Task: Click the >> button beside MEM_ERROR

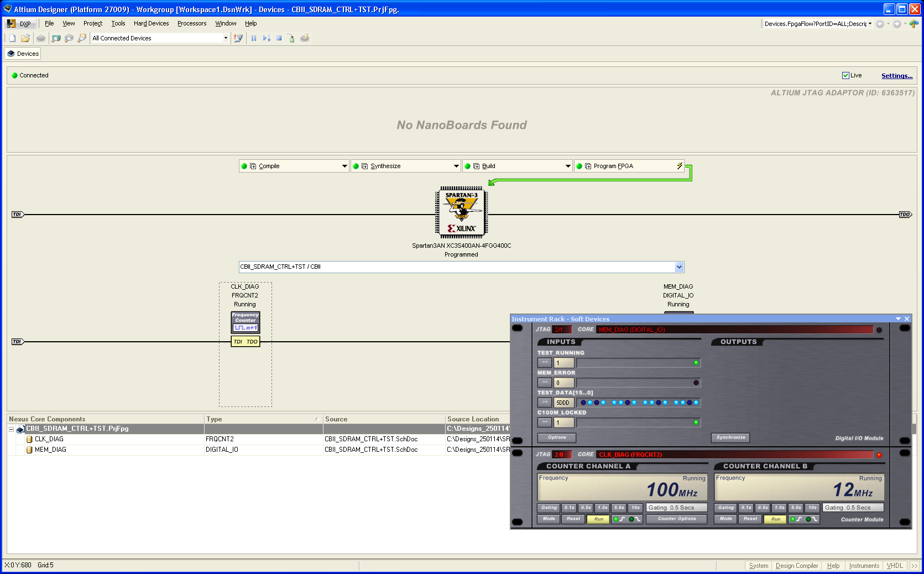Action: 545,383
